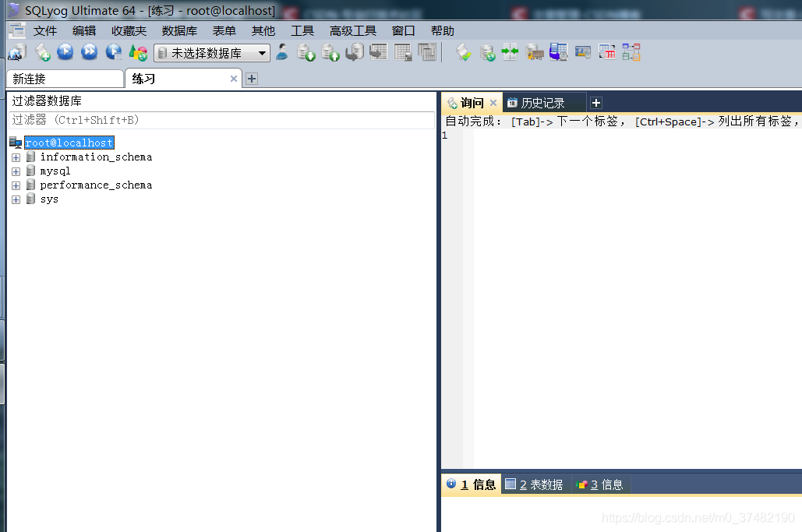Expand the performance_schema database

pyautogui.click(x=16, y=185)
